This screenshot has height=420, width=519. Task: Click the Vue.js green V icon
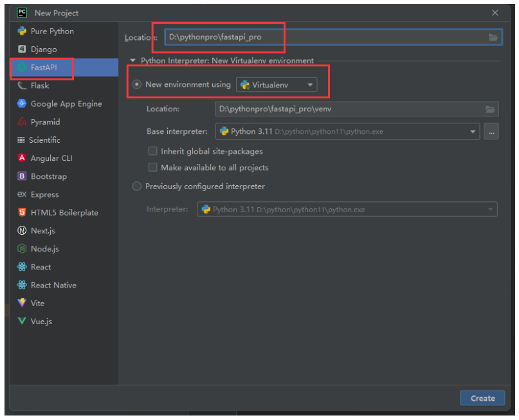tap(22, 321)
